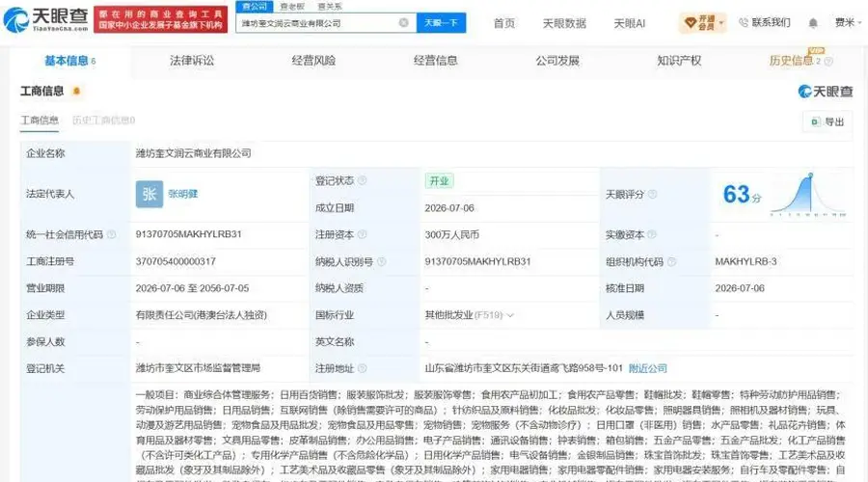Switch to the 查关系 search tab

[x=330, y=6]
